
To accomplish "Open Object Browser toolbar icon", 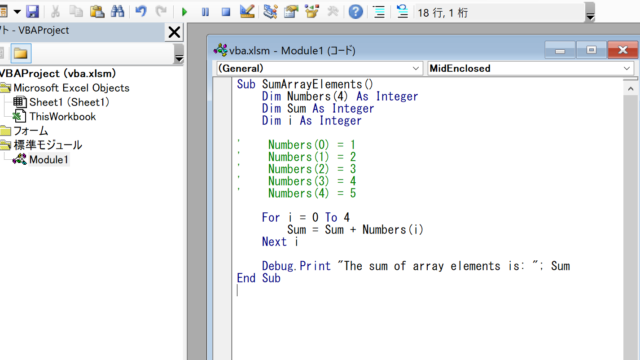I will (x=311, y=11).
